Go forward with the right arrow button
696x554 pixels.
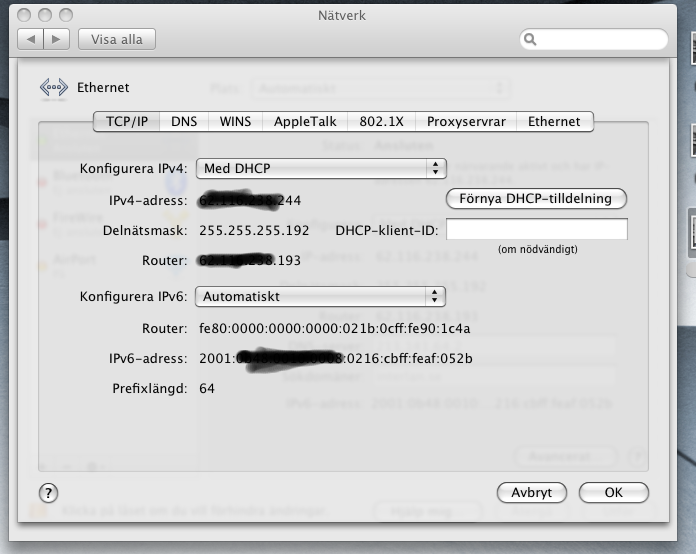(x=56, y=40)
